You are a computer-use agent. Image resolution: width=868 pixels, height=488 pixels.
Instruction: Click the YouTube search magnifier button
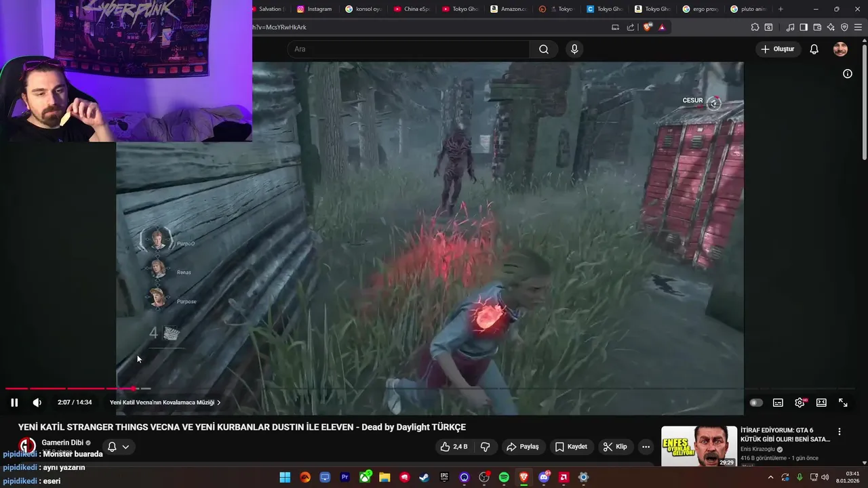(544, 49)
